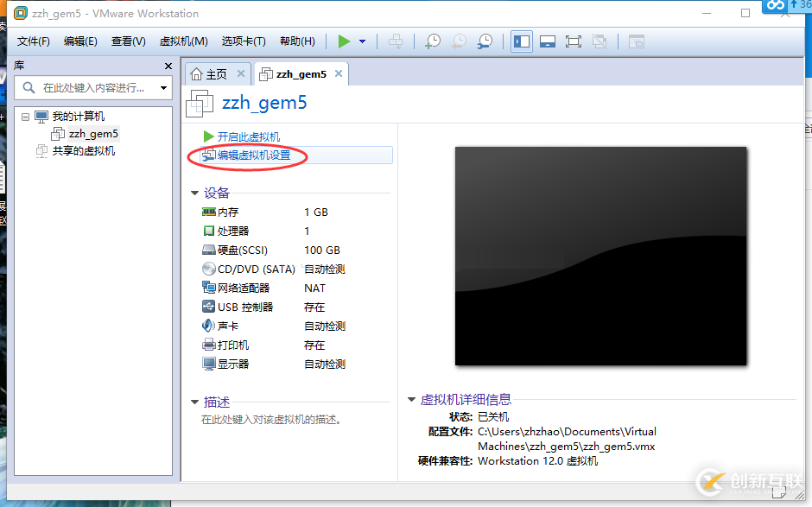Enter full screen mode via toolbar icon
The width and height of the screenshot is (812, 507).
[x=573, y=41]
